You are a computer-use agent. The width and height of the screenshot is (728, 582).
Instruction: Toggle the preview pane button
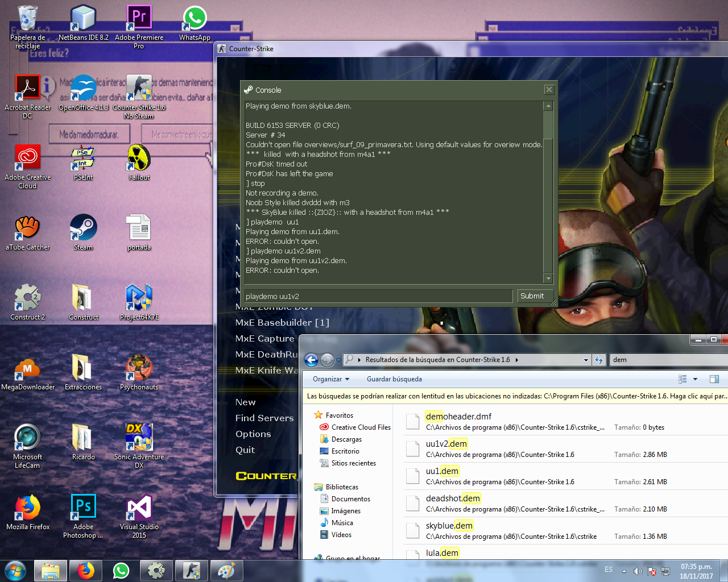pyautogui.click(x=714, y=379)
